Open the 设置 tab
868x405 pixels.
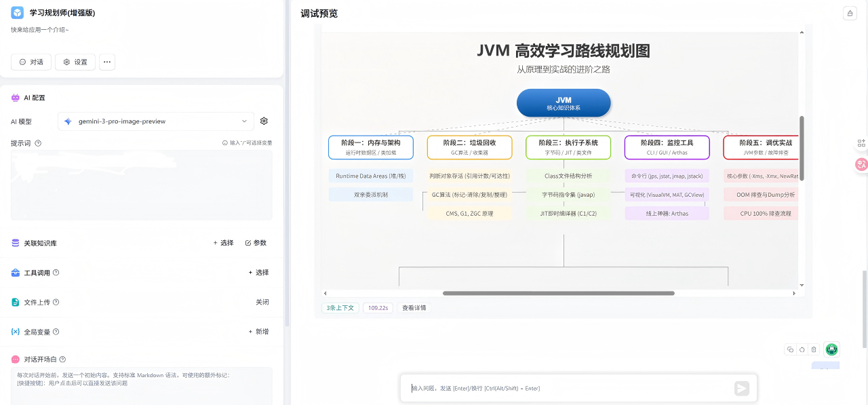pos(75,62)
